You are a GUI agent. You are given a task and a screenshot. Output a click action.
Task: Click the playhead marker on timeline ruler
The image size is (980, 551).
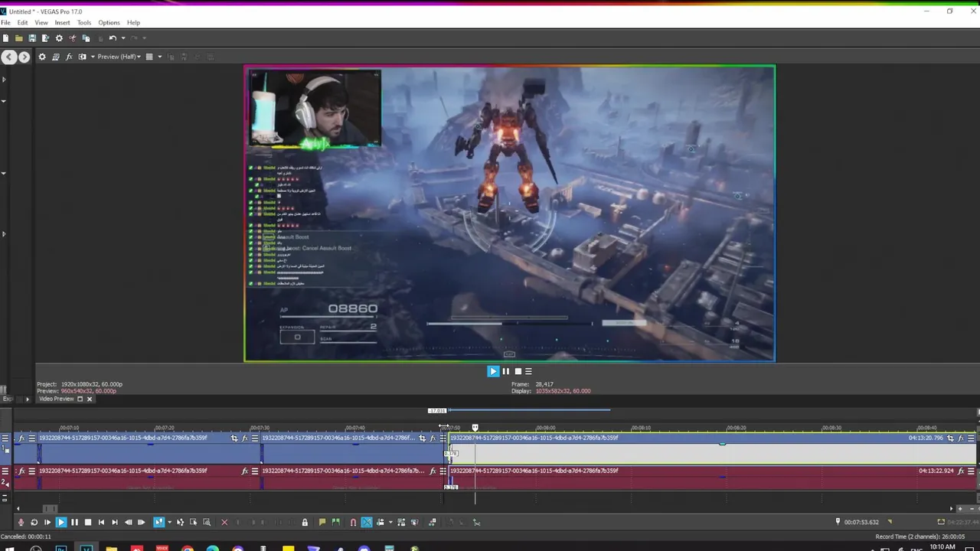click(475, 428)
